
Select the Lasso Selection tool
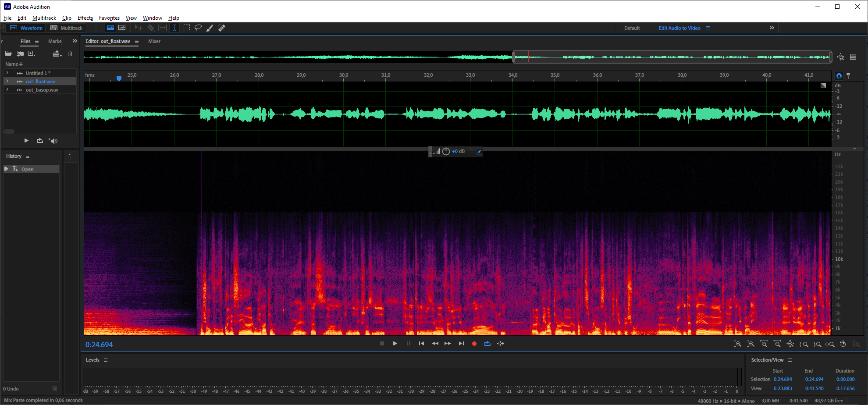click(x=198, y=28)
